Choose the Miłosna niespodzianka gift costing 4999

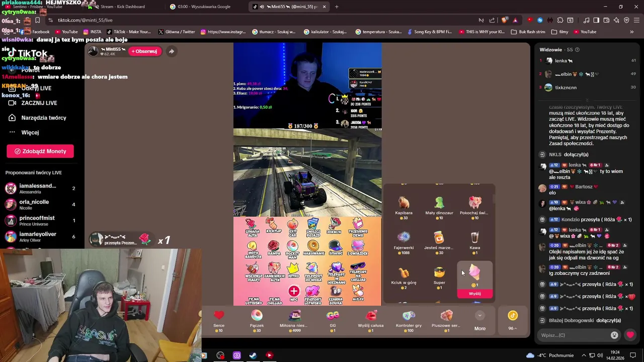click(x=294, y=320)
